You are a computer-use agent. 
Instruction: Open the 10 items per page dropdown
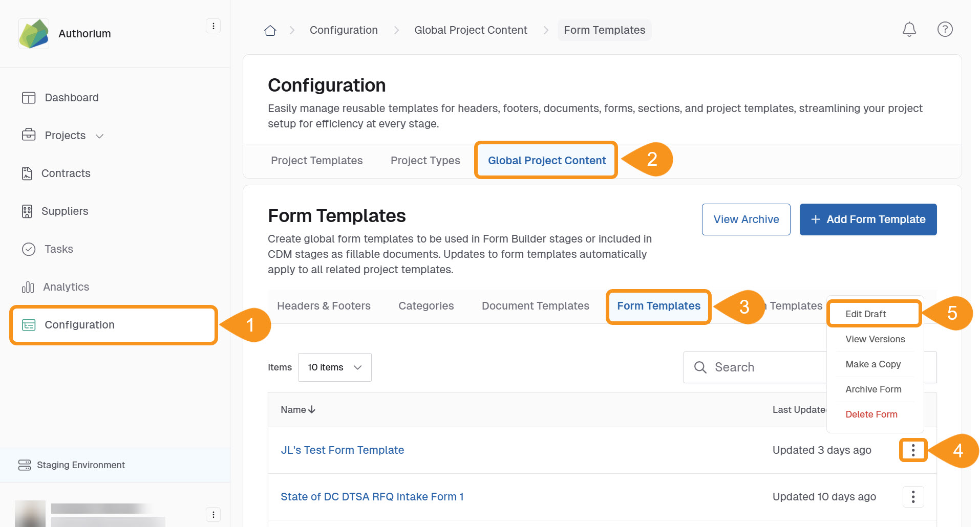click(334, 367)
